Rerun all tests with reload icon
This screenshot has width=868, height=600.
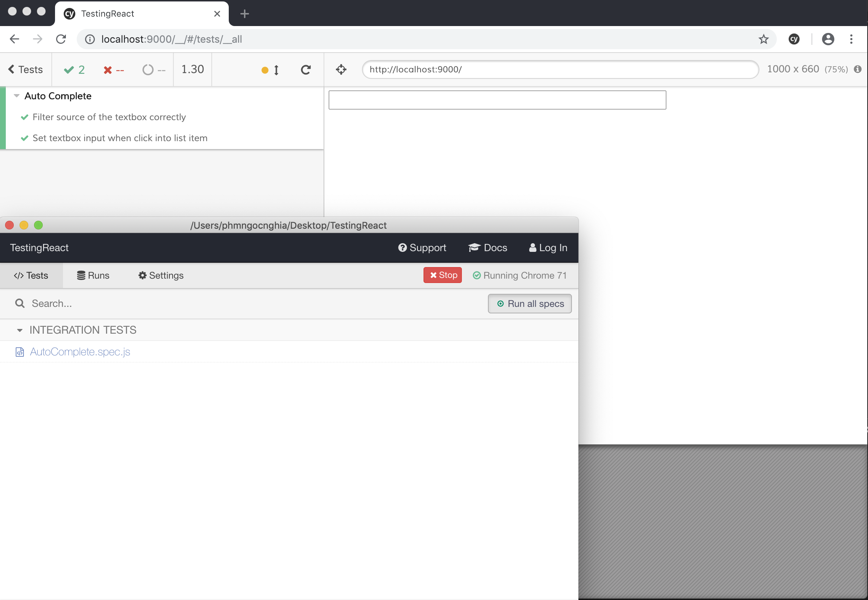(306, 69)
